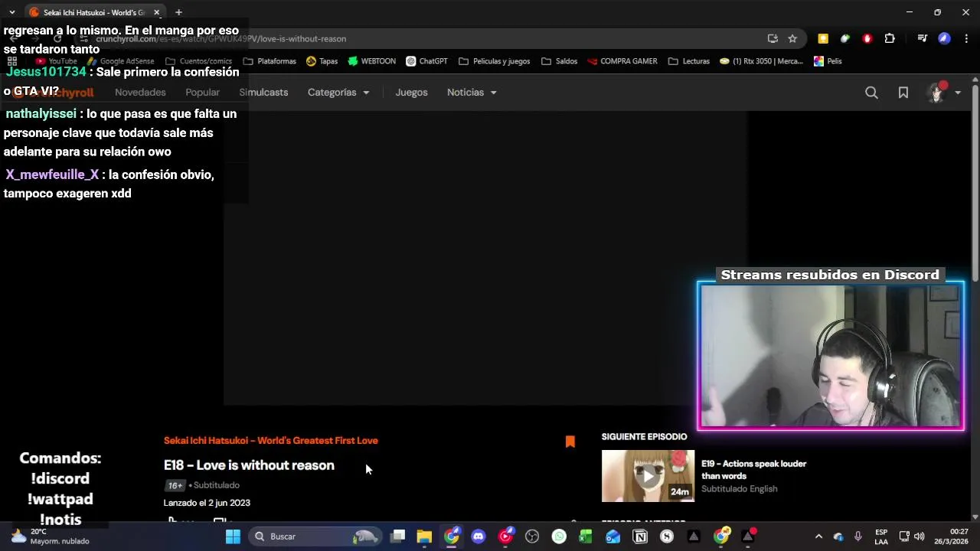This screenshot has height=551, width=980.
Task: Open the volume speaker tray icon
Action: (920, 536)
